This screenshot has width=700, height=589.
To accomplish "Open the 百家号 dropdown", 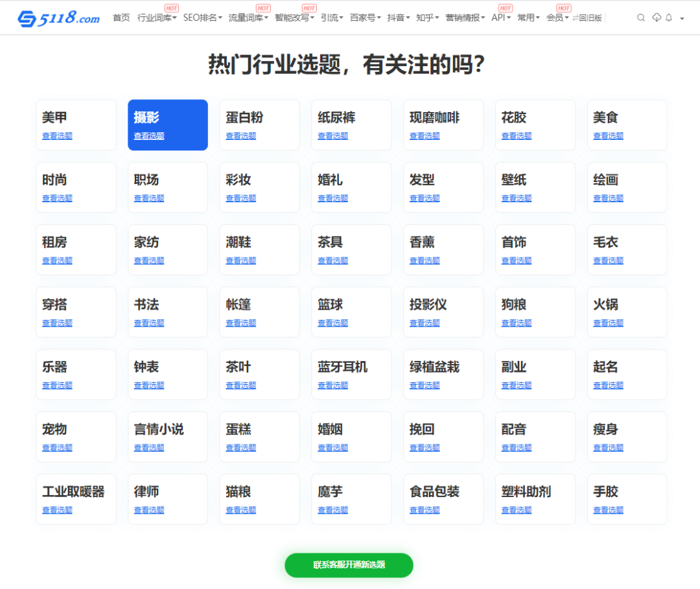I will click(x=365, y=18).
